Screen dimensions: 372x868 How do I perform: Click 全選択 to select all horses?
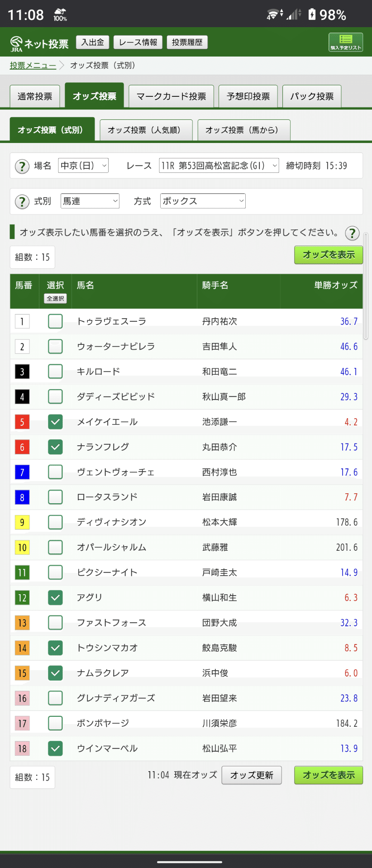55,299
